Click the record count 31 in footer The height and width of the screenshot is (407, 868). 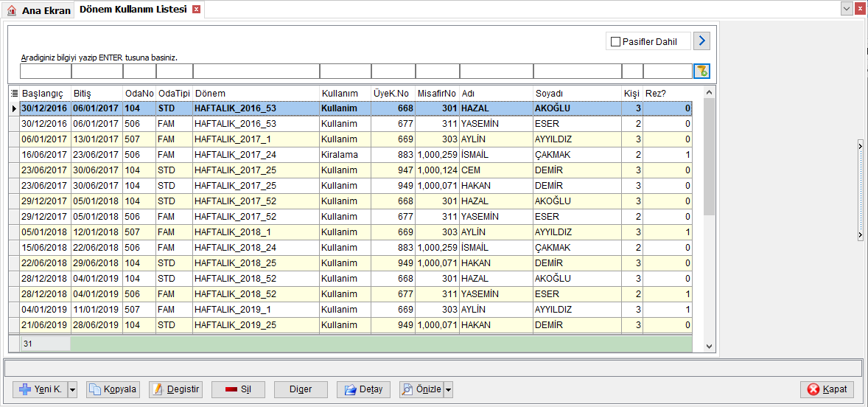coord(46,344)
